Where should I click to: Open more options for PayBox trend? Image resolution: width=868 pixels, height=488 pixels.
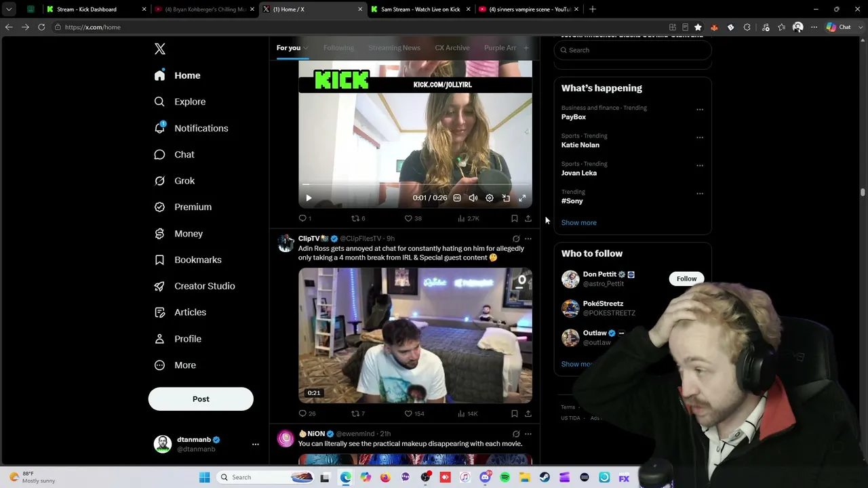[700, 109]
